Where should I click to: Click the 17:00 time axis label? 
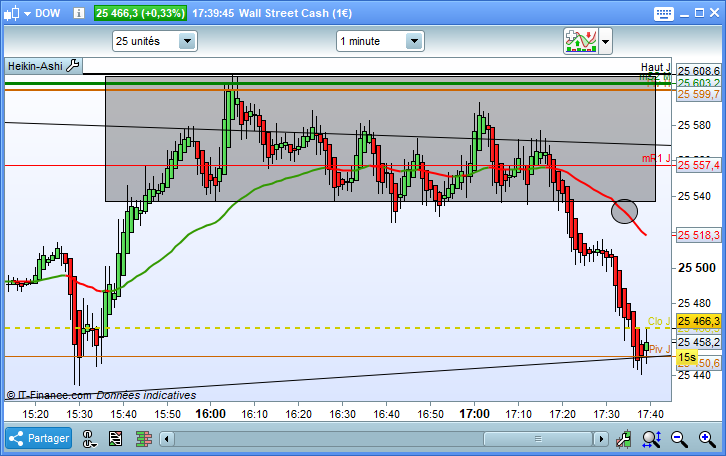click(x=475, y=413)
